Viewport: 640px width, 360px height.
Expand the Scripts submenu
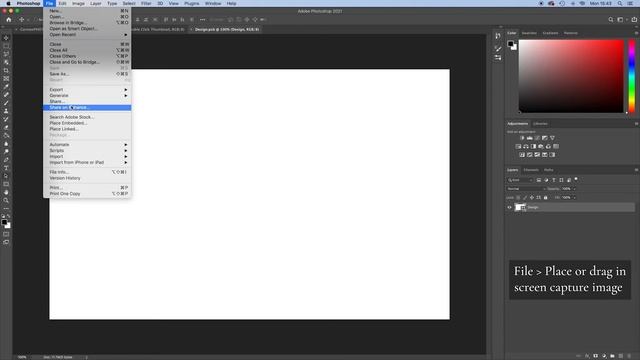(x=87, y=151)
